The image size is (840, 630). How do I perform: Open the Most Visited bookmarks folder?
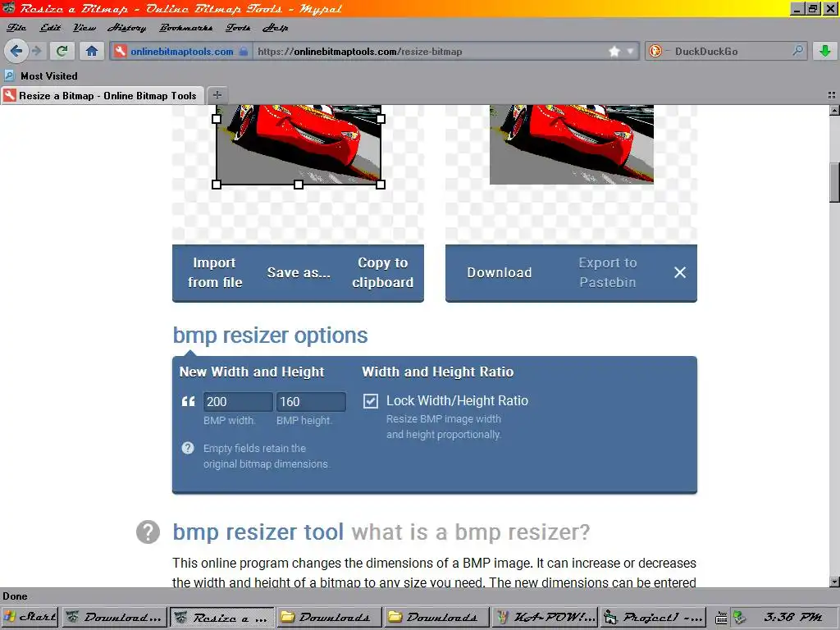[x=42, y=76]
